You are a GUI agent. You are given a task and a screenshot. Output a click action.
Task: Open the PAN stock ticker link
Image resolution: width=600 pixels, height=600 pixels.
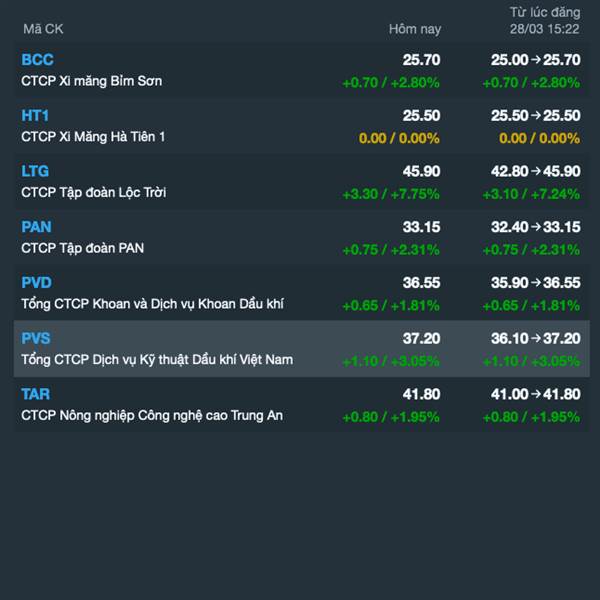(x=36, y=227)
